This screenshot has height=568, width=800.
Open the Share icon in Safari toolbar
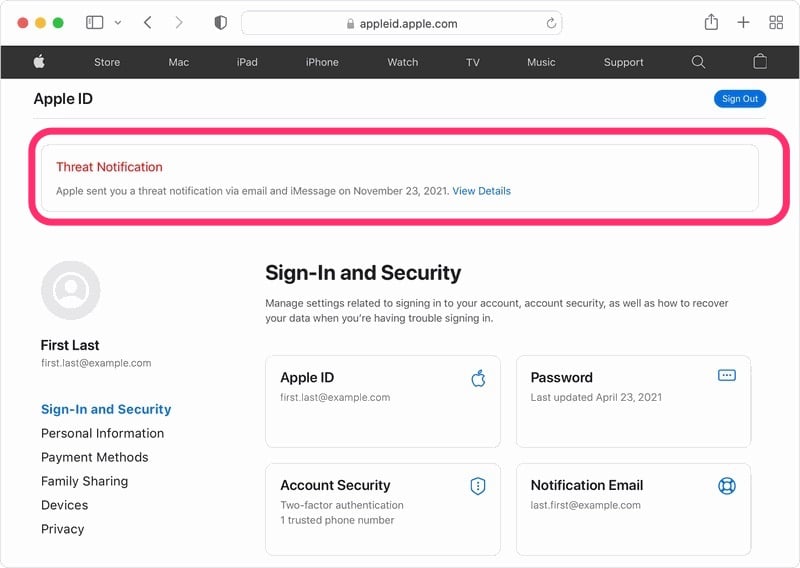711,22
